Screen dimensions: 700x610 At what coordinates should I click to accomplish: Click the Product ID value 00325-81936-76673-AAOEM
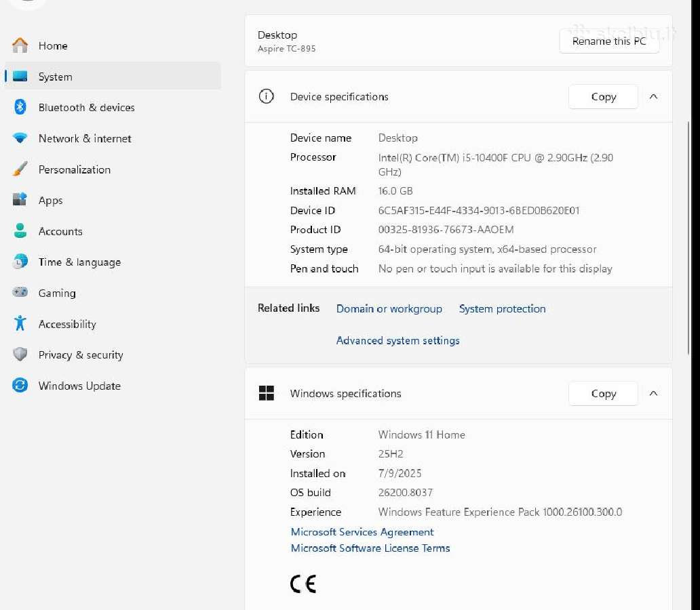[x=446, y=230]
